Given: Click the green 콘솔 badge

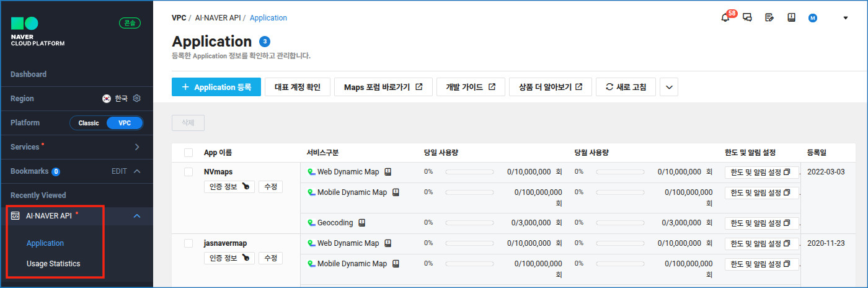Looking at the screenshot, I should (130, 23).
